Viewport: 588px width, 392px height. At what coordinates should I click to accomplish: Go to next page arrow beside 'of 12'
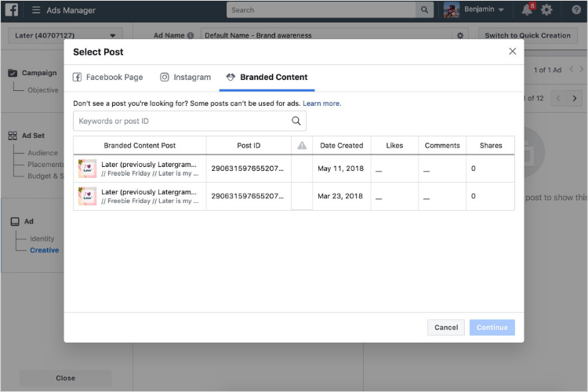(574, 98)
